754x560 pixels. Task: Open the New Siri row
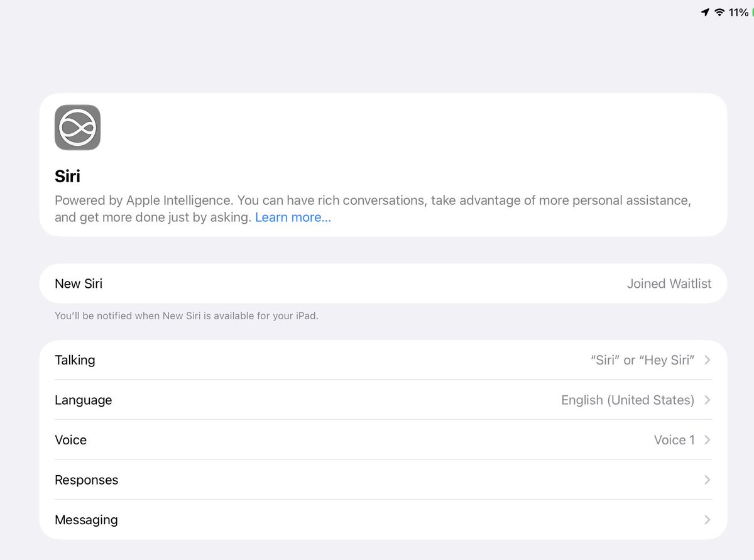[x=383, y=283]
